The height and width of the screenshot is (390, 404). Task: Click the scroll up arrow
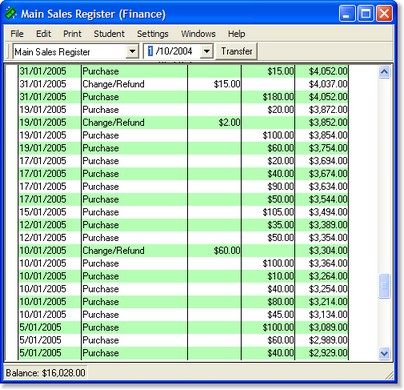(384, 71)
